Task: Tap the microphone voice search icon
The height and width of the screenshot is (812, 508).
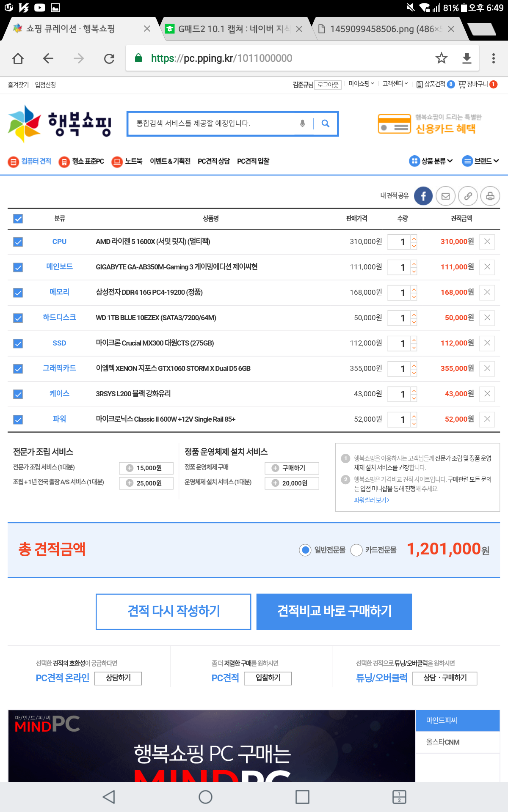Action: click(x=302, y=123)
